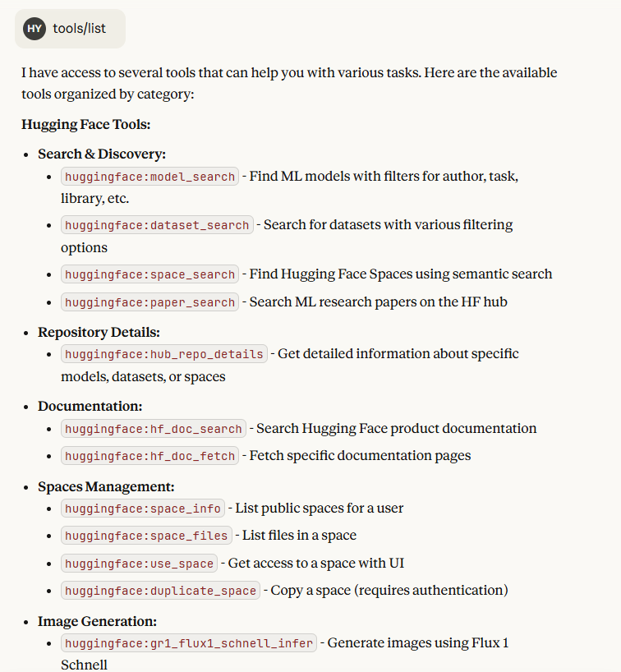Click the huggingface:hf_doc_fetch label
Screen dimensions: 621x672
tap(149, 456)
